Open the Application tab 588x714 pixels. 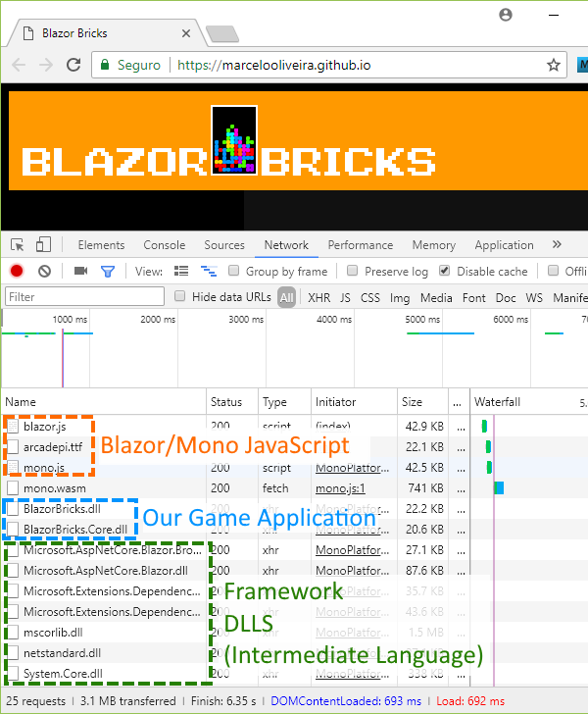(x=505, y=245)
